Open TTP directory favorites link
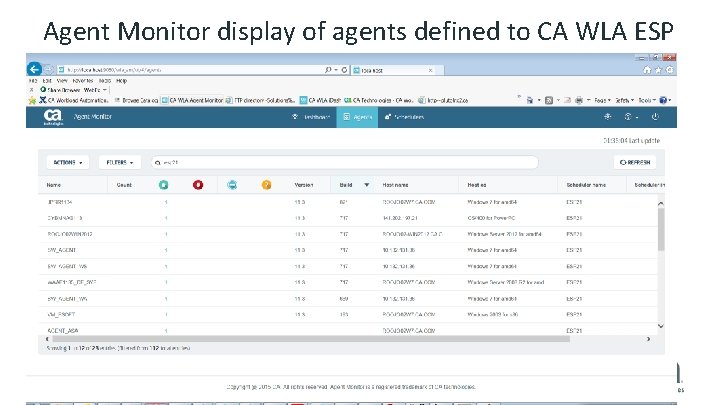This screenshot has width=720, height=405. click(x=260, y=100)
